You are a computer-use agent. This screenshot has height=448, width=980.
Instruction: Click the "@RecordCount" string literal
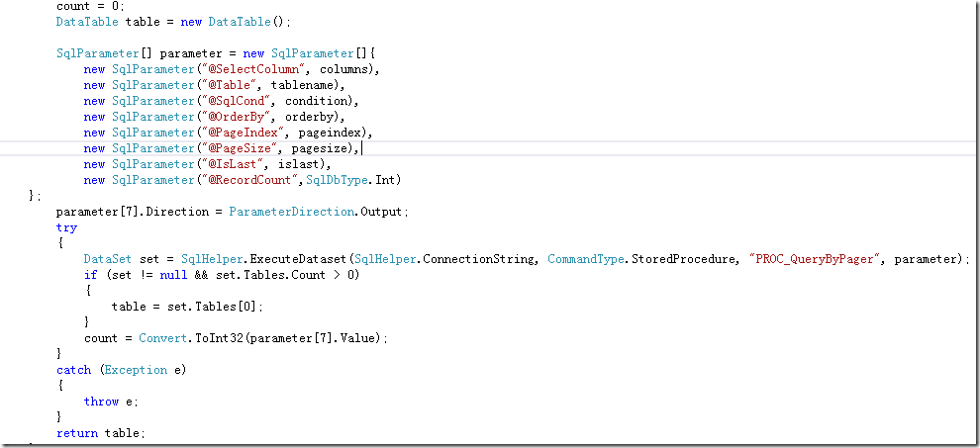click(x=250, y=180)
